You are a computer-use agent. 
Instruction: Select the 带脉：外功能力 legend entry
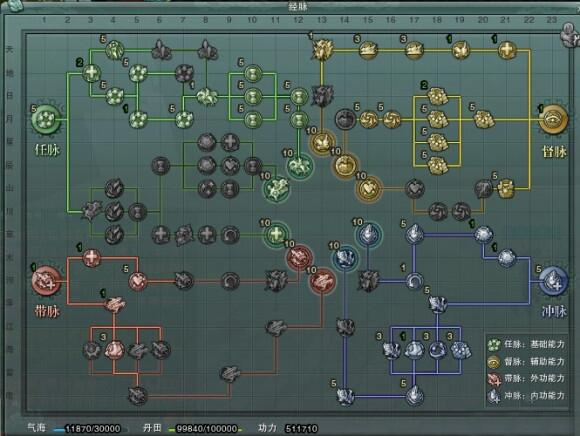tap(526, 378)
